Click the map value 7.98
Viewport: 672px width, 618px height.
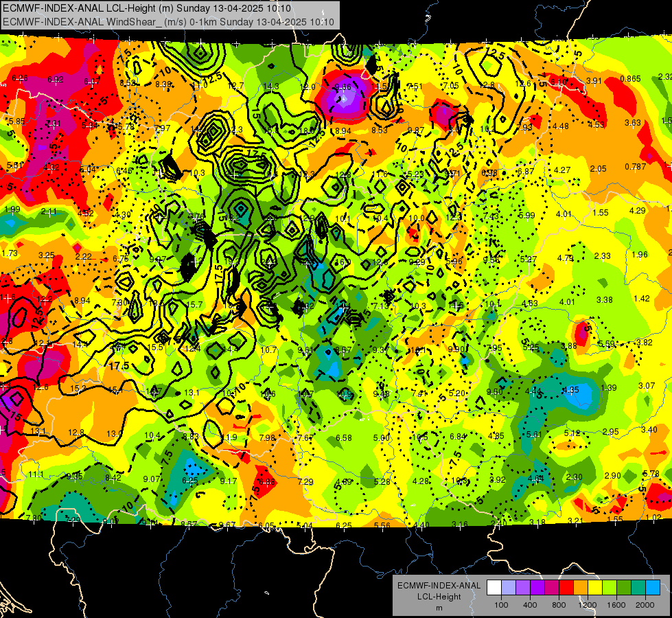pyautogui.click(x=268, y=437)
